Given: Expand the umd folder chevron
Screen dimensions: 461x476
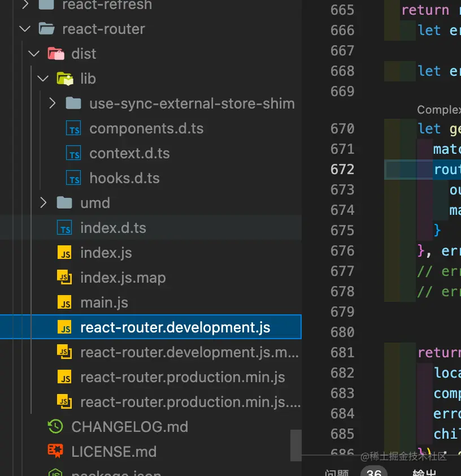Looking at the screenshot, I should (x=43, y=203).
